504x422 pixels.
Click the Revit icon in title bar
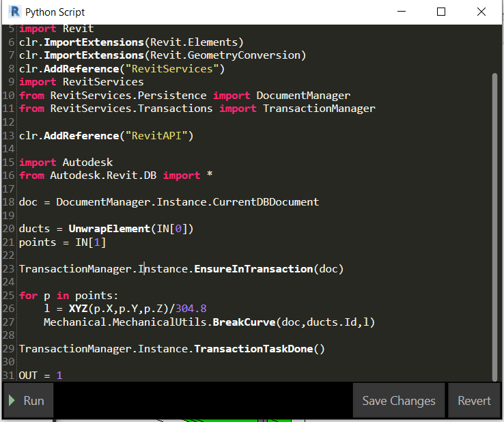[15, 12]
